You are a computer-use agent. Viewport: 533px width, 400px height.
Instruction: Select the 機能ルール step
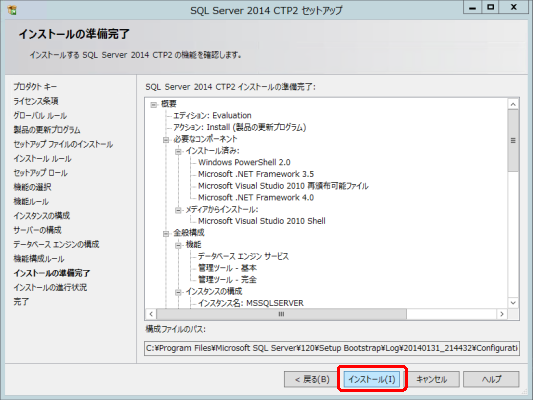[31, 202]
